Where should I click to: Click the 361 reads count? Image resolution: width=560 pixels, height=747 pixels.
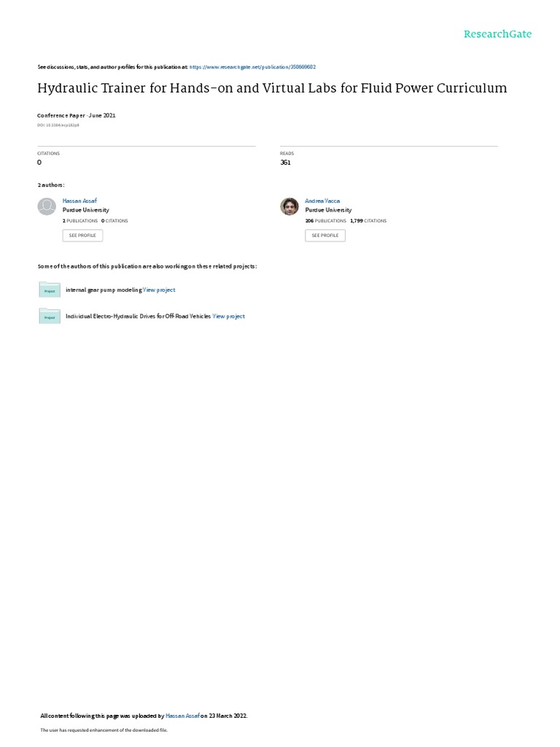tap(285, 163)
